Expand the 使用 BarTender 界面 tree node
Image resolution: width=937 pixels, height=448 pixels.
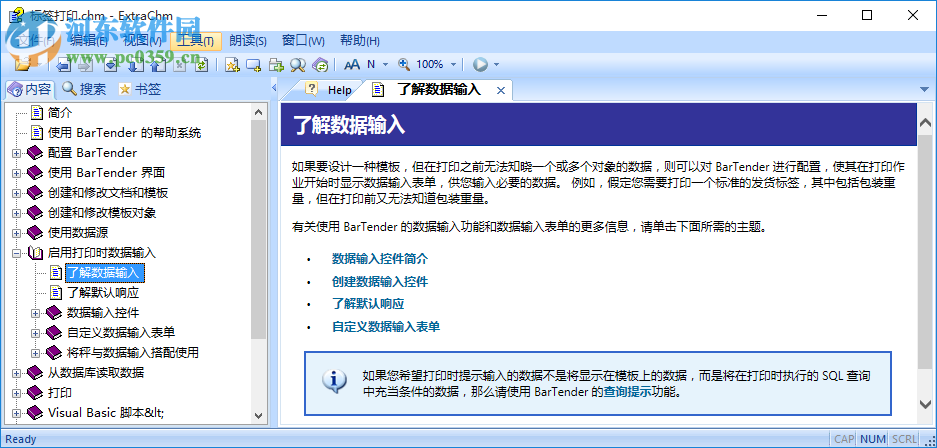pos(16,173)
